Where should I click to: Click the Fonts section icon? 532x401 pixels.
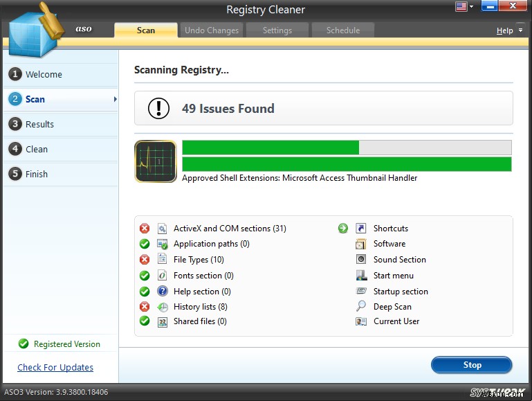pos(162,276)
